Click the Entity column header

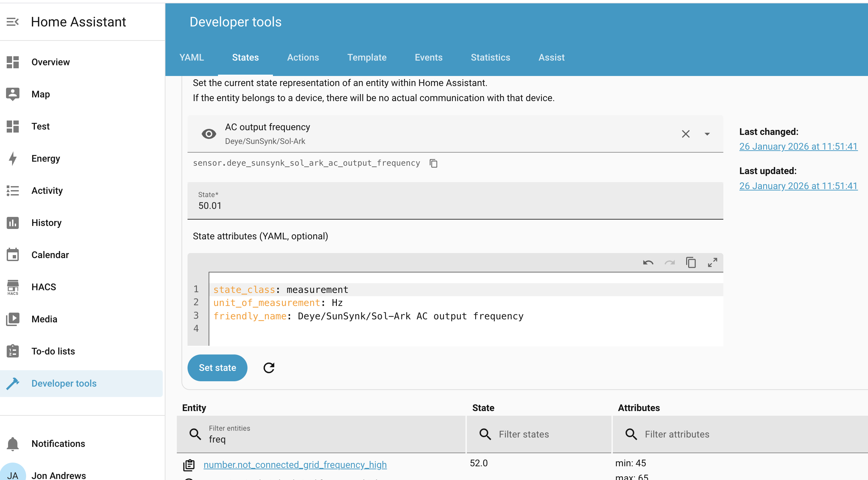click(x=194, y=408)
